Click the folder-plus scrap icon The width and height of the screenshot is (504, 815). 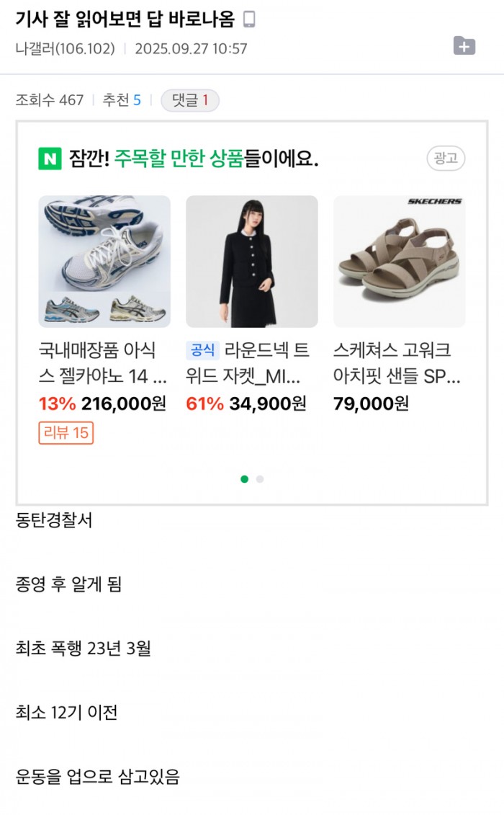click(x=464, y=46)
